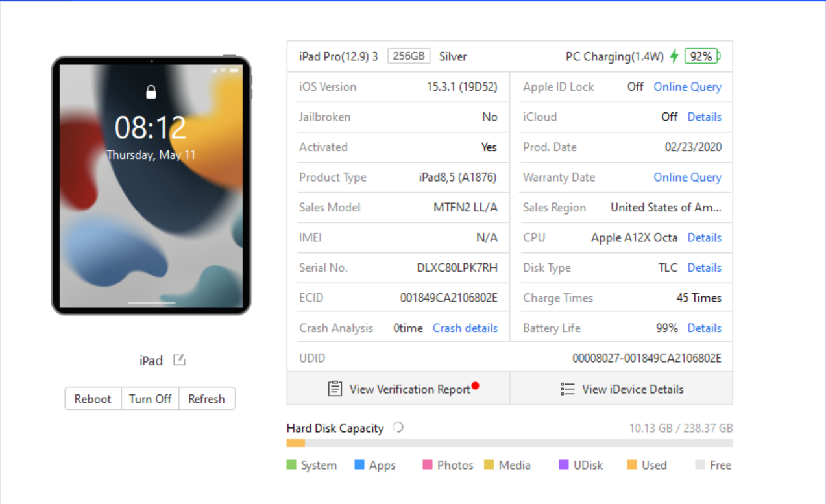Viewport: 826px width, 504px height.
Task: Open CPU Details for Apple A12X
Action: coord(704,237)
